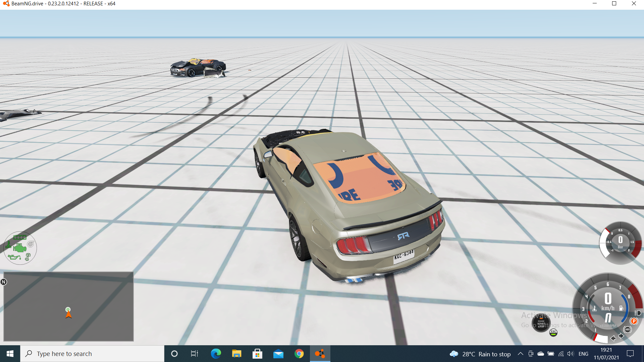Image resolution: width=644 pixels, height=362 pixels.
Task: Open the Wi-Fi network tray icon
Action: (x=561, y=354)
